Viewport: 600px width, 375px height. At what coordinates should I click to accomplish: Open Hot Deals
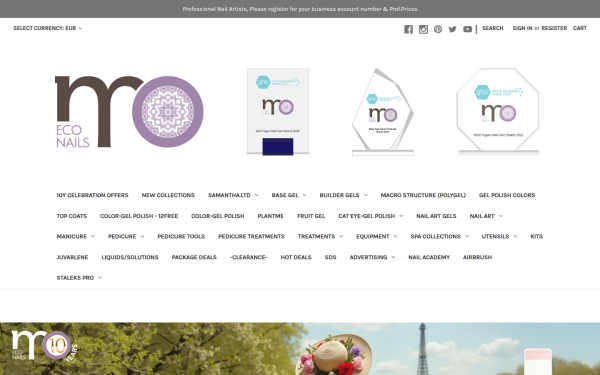[x=296, y=257]
